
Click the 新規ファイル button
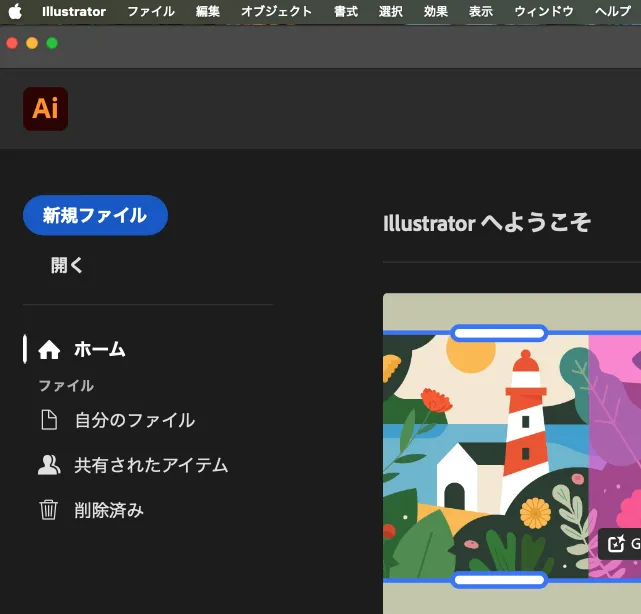95,215
